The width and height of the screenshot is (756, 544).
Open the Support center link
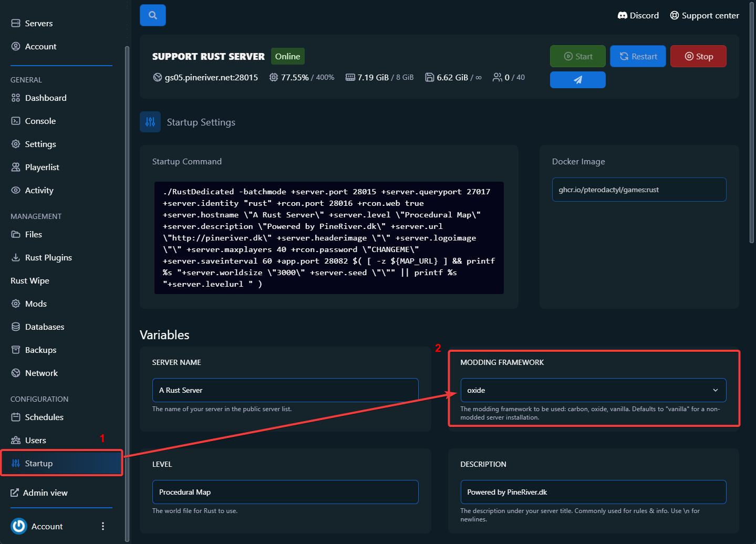(x=705, y=16)
